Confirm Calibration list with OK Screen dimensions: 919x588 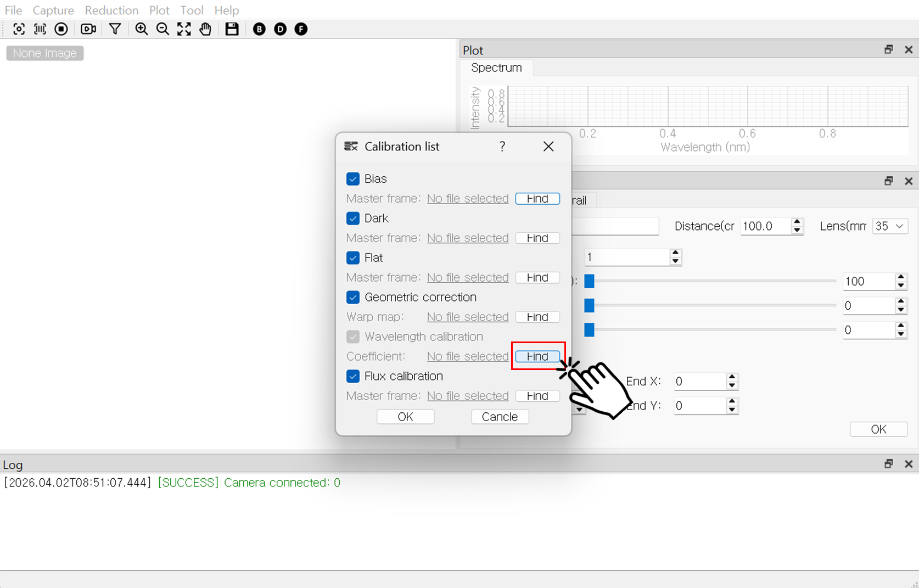coord(405,417)
